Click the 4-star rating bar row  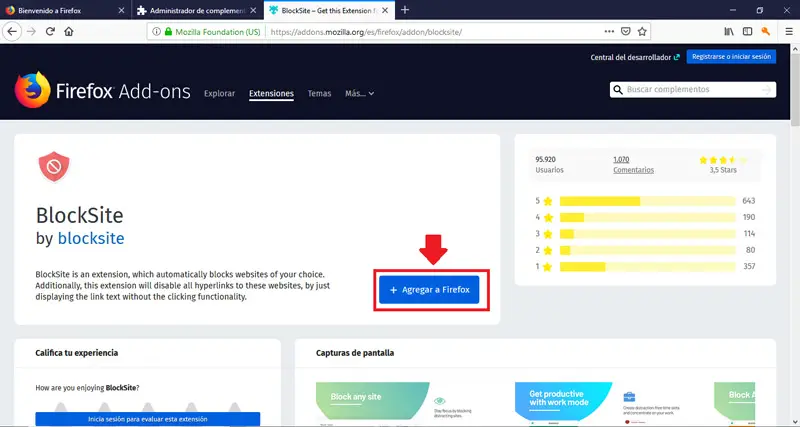click(645, 217)
